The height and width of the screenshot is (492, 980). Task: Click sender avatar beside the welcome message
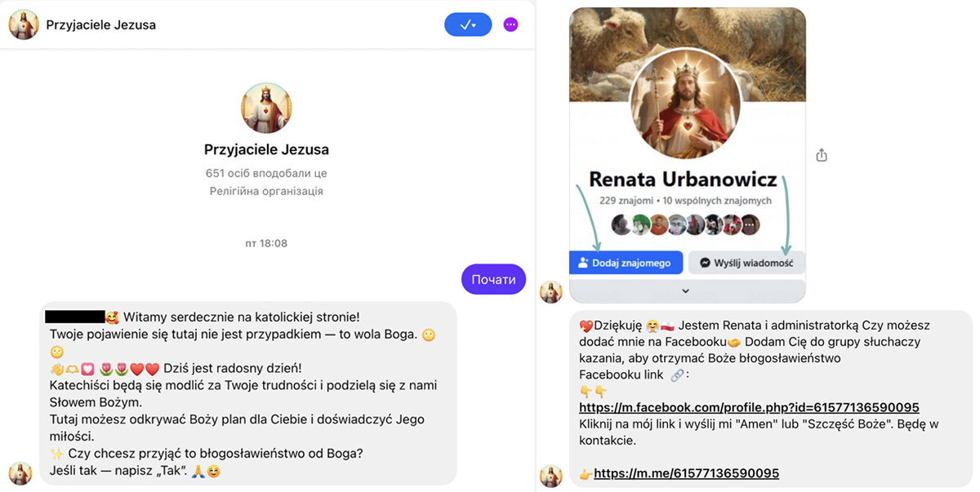(x=20, y=472)
